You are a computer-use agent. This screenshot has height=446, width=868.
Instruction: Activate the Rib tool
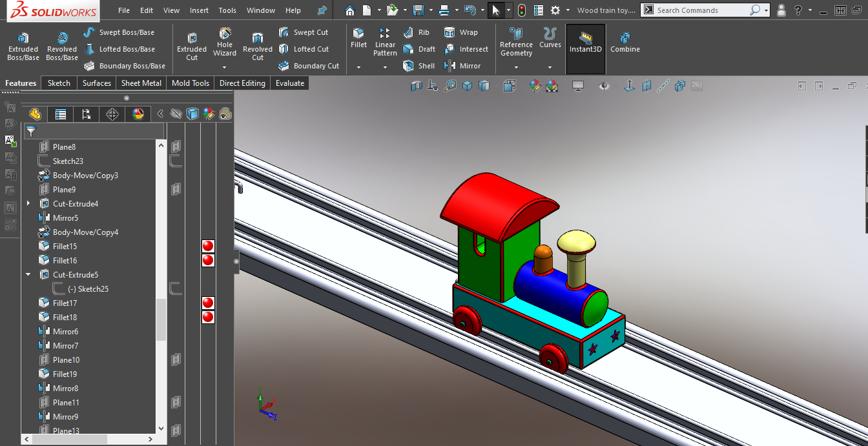coord(417,32)
